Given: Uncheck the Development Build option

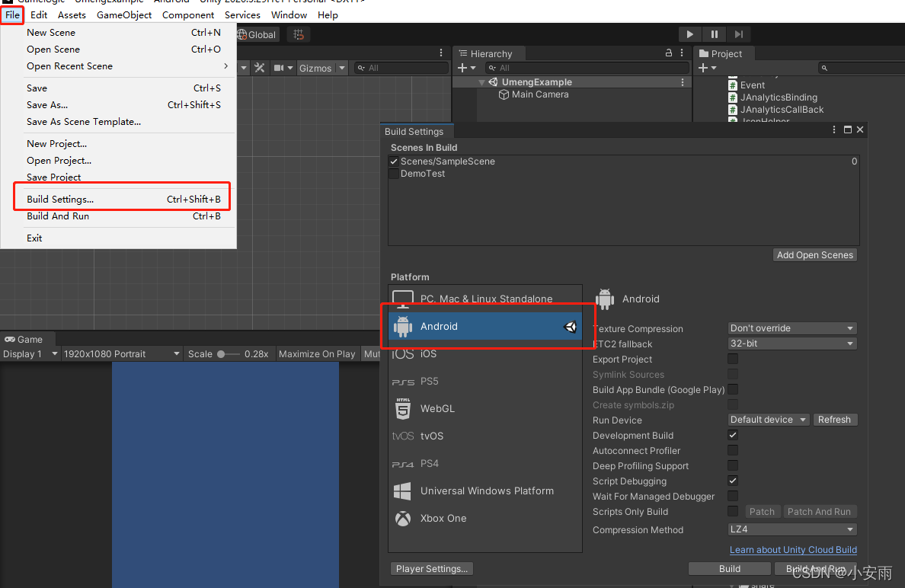Looking at the screenshot, I should [732, 435].
